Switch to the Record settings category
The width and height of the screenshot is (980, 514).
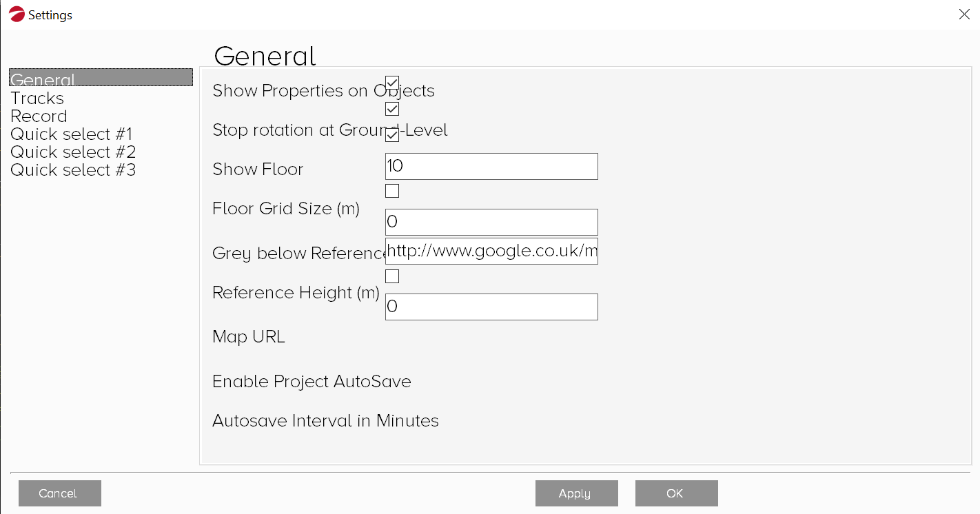pos(39,116)
